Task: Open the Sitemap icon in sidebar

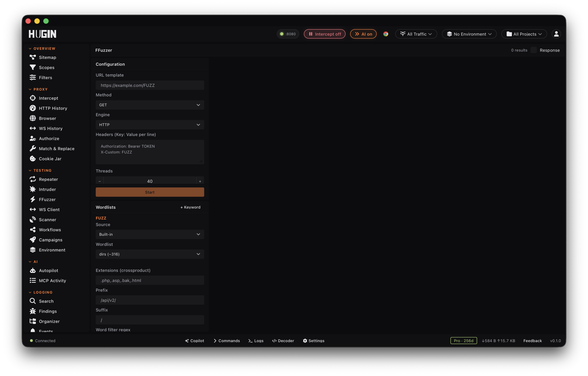Action: (x=33, y=58)
